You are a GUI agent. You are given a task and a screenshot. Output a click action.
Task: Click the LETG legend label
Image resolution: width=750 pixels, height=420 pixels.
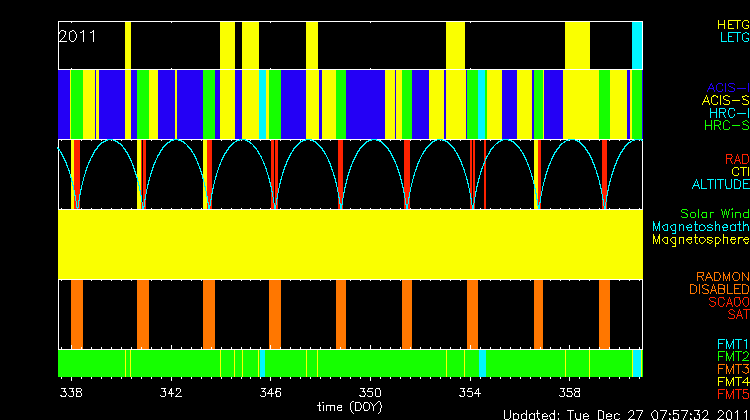[732, 38]
